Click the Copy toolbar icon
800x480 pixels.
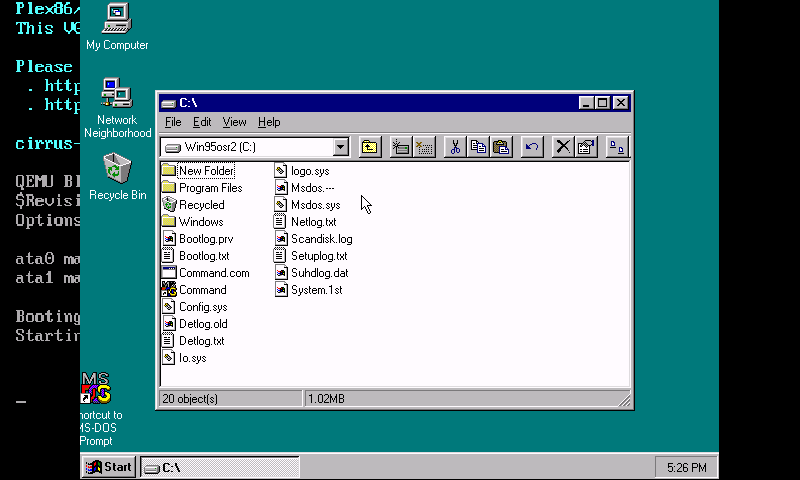[478, 147]
